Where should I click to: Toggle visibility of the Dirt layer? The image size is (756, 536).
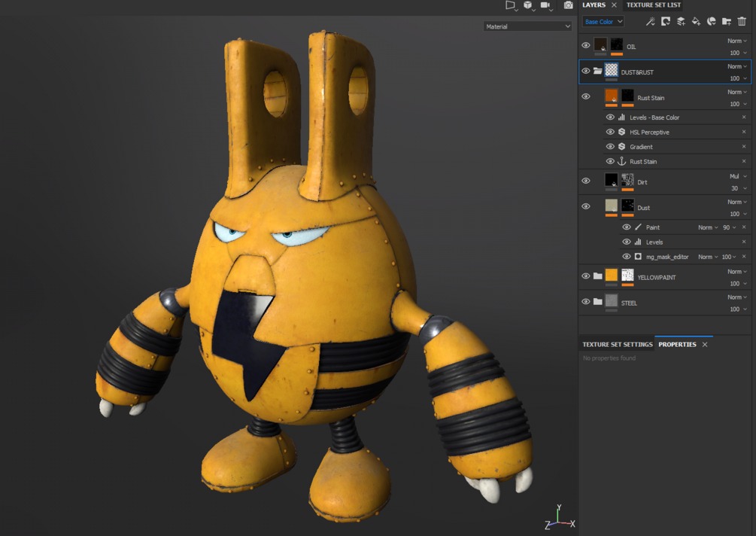click(x=586, y=181)
